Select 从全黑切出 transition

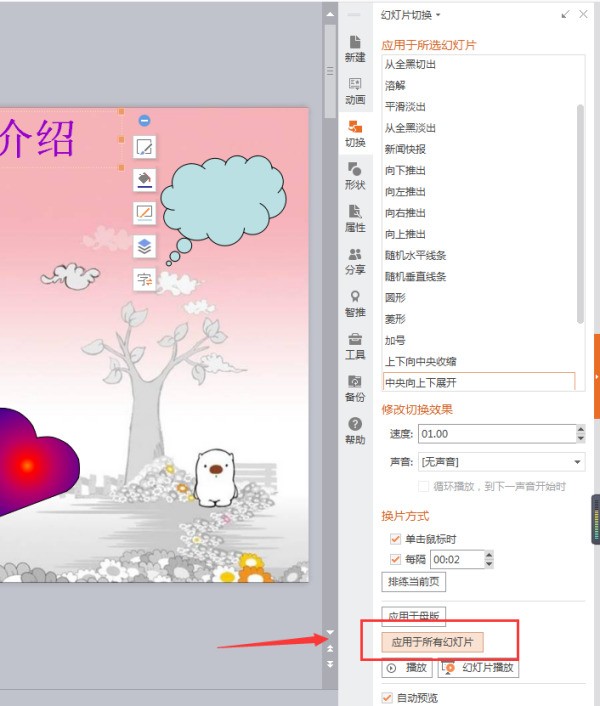point(479,64)
